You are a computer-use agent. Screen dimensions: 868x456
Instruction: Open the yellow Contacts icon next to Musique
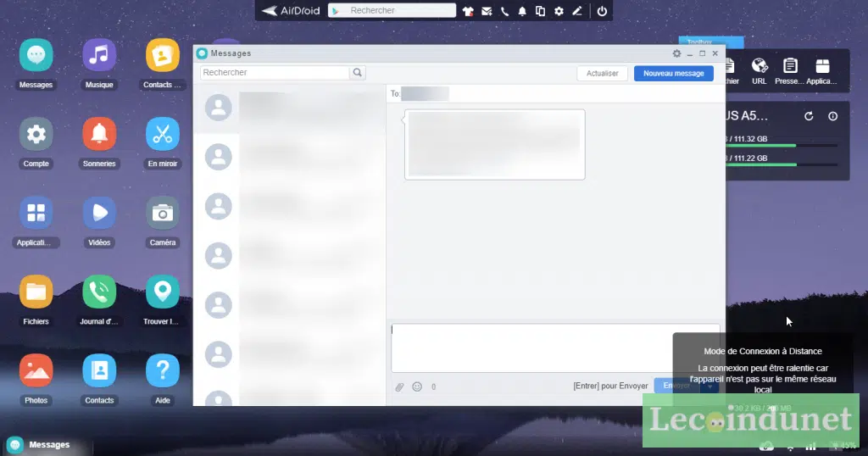click(x=162, y=55)
